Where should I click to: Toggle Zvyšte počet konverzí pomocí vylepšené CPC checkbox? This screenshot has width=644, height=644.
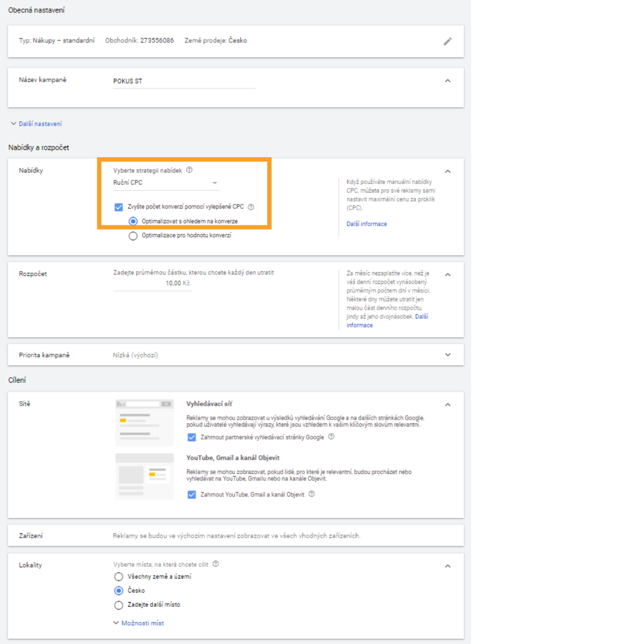[119, 207]
